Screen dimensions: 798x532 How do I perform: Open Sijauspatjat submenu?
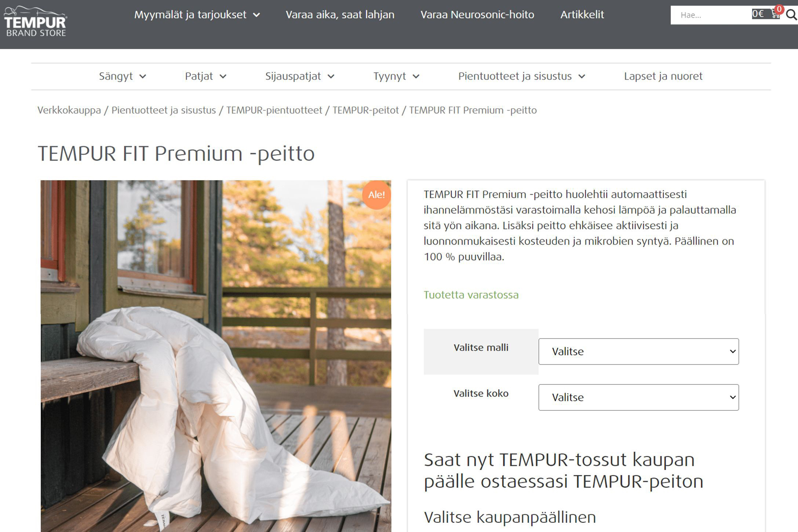coord(300,76)
